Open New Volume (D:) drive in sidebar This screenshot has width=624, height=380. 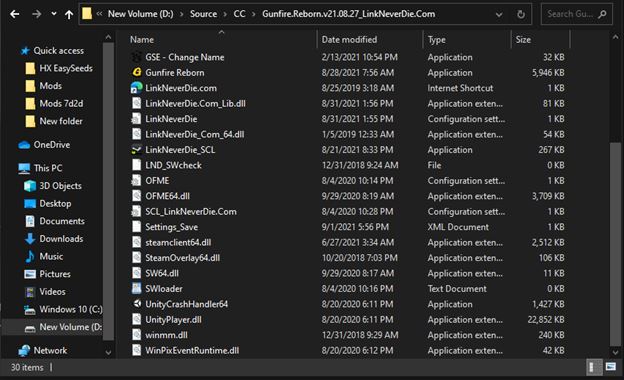[x=71, y=327]
